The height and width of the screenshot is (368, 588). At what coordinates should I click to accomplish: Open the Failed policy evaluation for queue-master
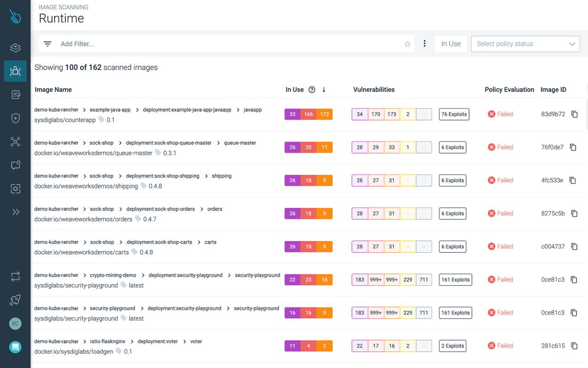500,147
